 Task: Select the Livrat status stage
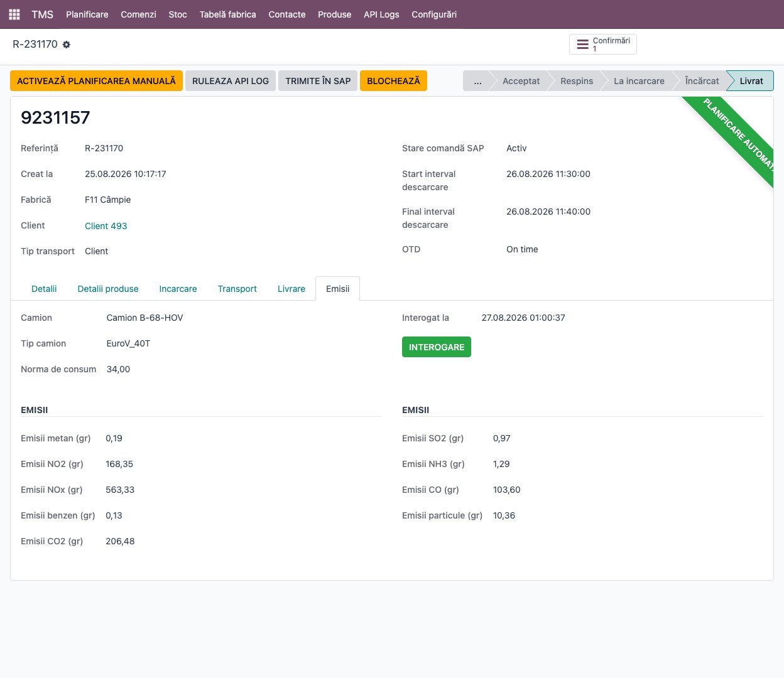[751, 81]
